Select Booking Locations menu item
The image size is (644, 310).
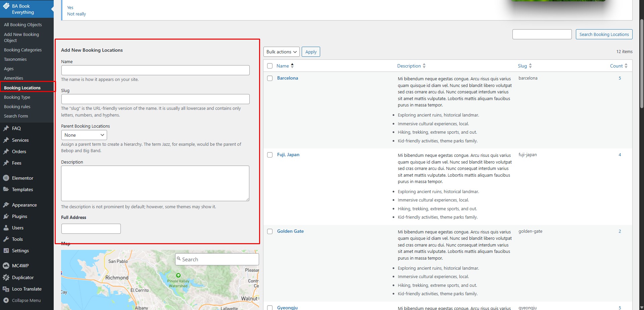click(22, 88)
